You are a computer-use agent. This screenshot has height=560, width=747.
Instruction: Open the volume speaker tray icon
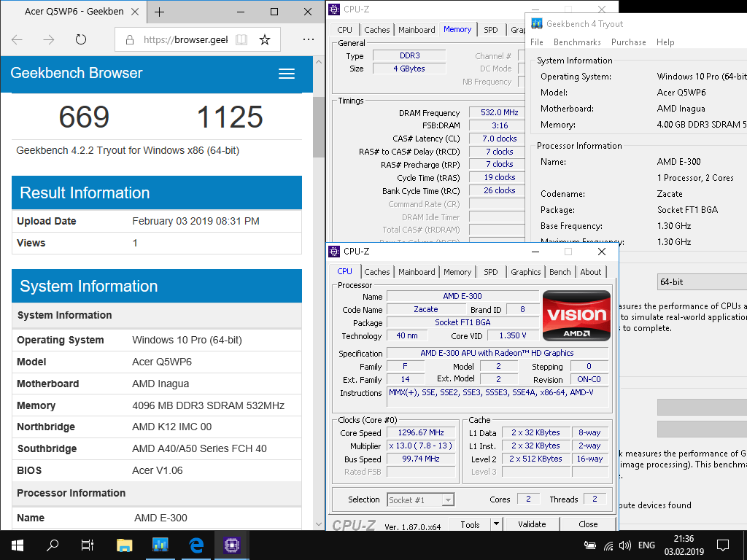coord(625,545)
